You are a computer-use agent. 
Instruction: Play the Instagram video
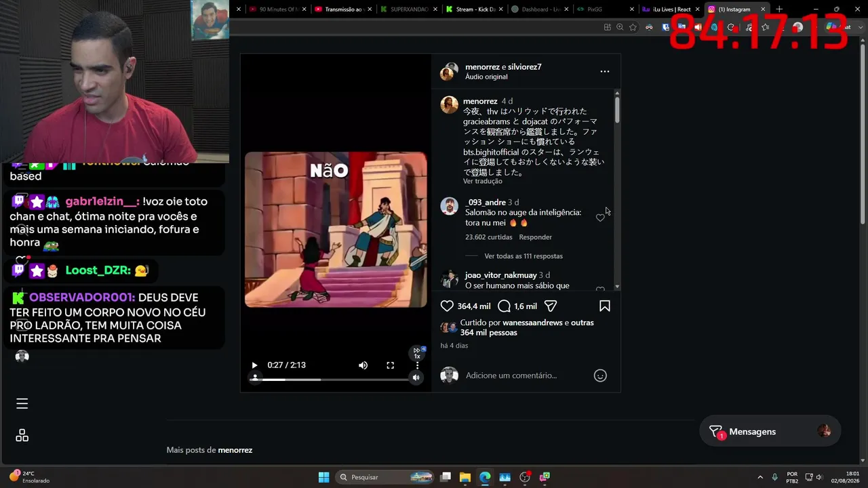click(254, 365)
